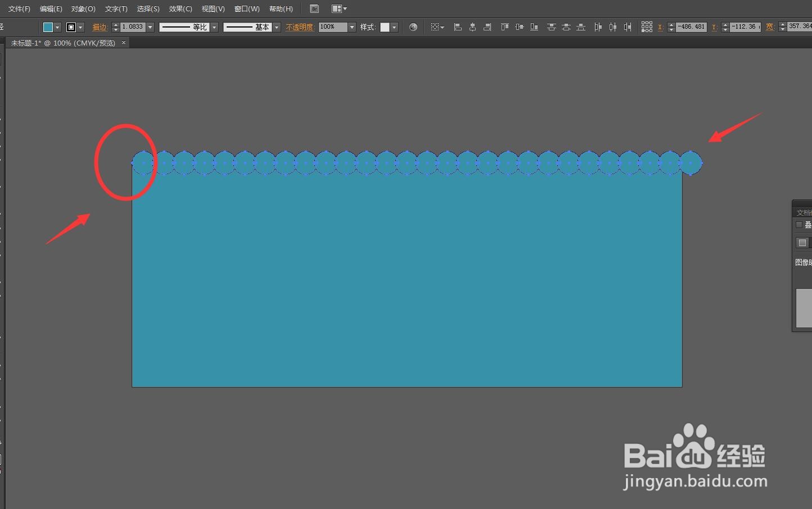Open the 帮助(H) menu
Image resolution: width=812 pixels, height=509 pixels.
point(281,9)
